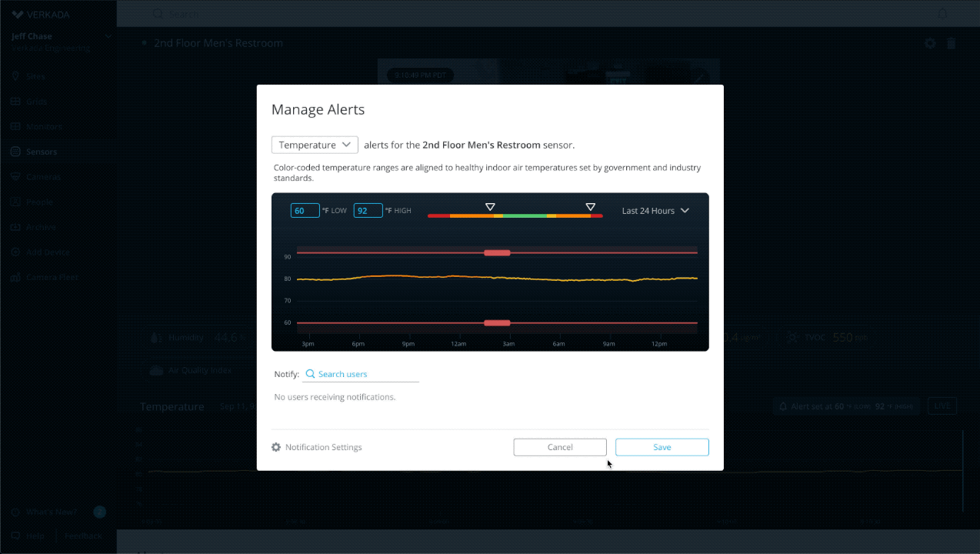980x554 pixels.
Task: Click the lower 60° threshold handle on the chart
Action: click(497, 323)
